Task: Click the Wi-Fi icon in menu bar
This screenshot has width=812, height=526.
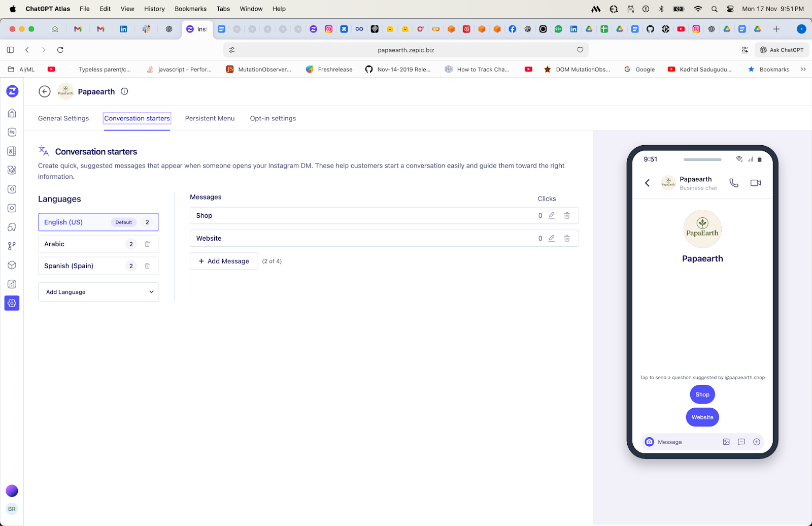Action: click(x=698, y=9)
